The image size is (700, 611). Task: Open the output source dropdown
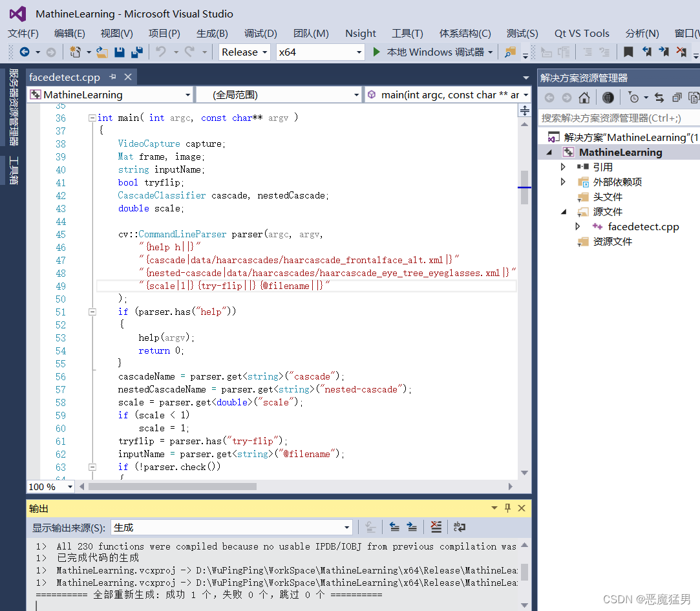232,528
